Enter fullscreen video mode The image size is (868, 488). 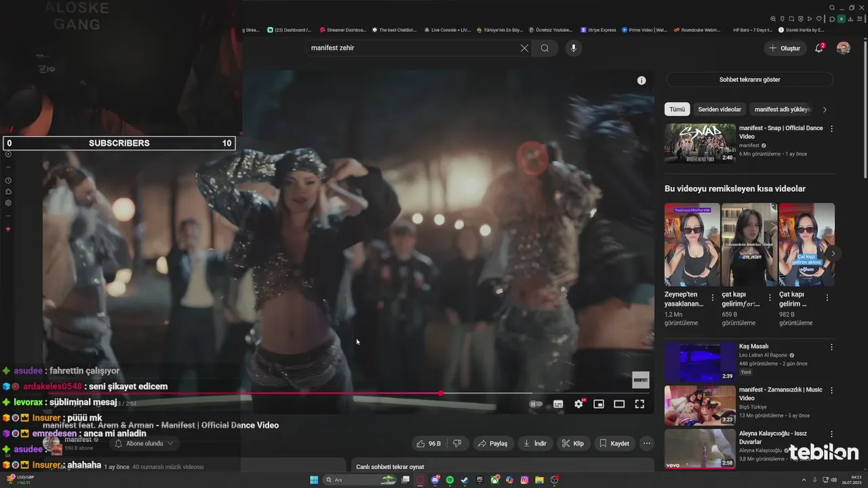tap(639, 404)
